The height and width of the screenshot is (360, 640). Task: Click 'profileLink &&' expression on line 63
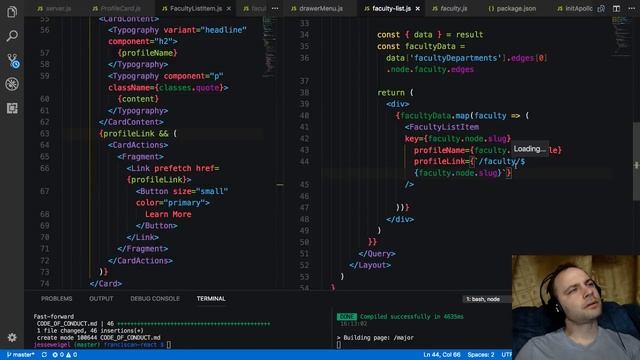136,133
